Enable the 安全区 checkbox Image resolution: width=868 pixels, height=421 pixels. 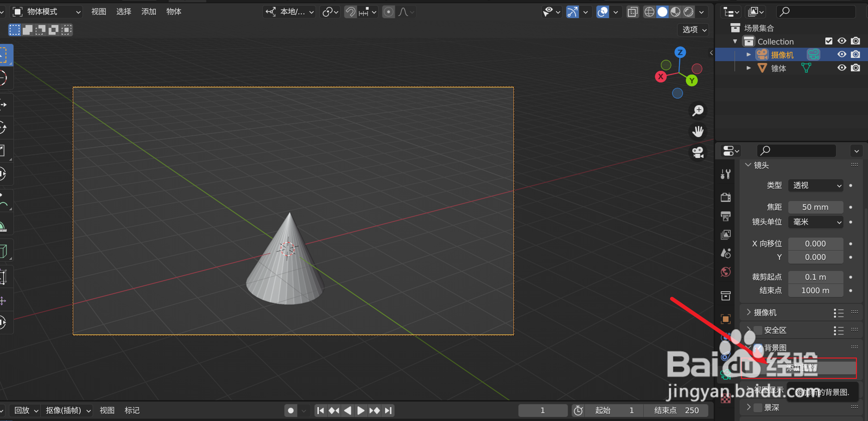758,330
